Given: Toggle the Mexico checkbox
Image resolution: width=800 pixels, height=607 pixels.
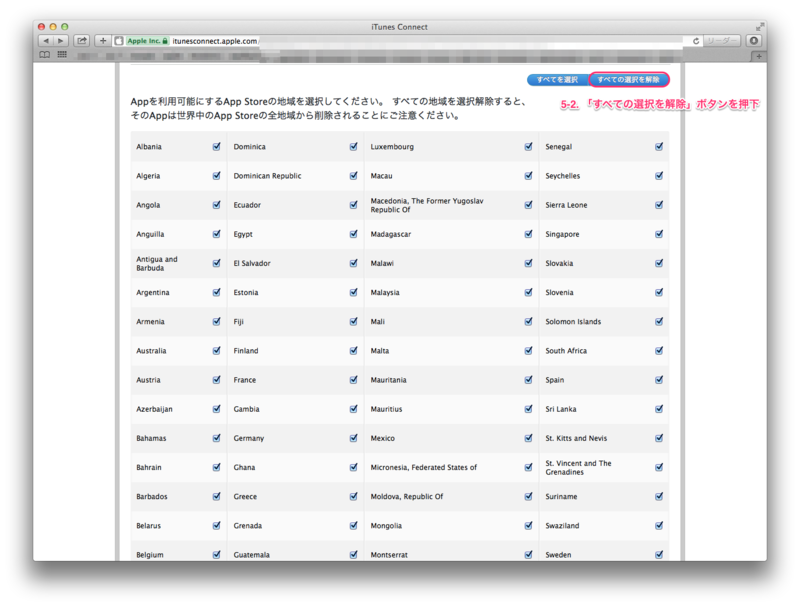Looking at the screenshot, I should pyautogui.click(x=528, y=438).
